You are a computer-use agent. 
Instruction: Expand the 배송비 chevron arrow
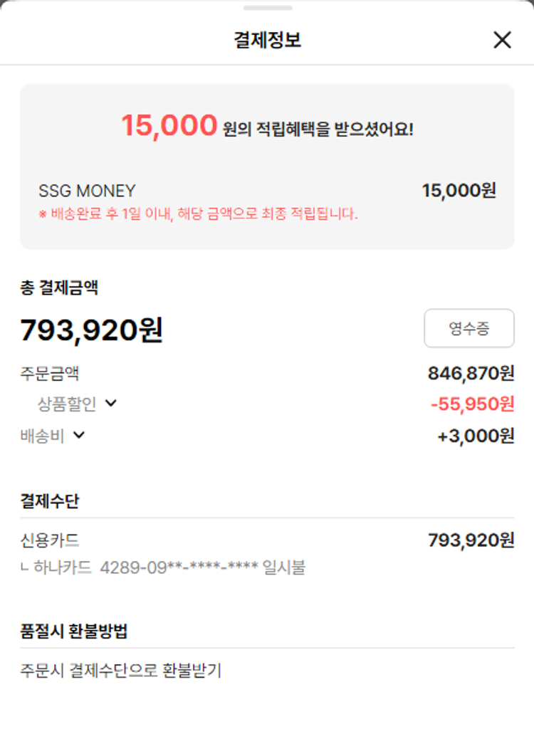pos(79,435)
